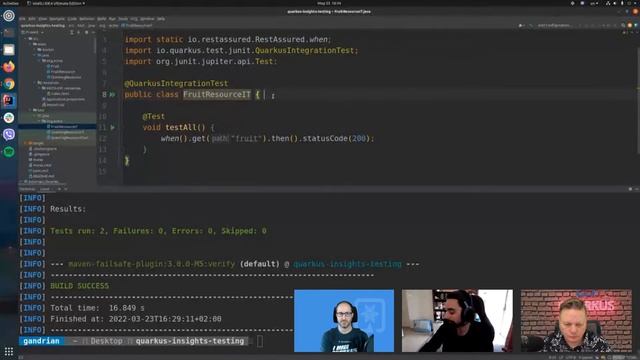Open Chrome from the Ubuntu dock

point(9,84)
